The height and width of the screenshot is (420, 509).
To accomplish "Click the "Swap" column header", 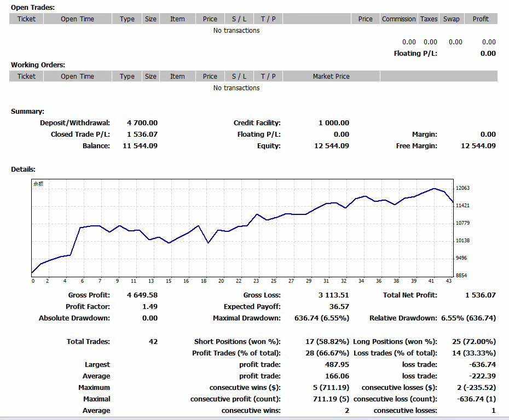I will click(451, 19).
